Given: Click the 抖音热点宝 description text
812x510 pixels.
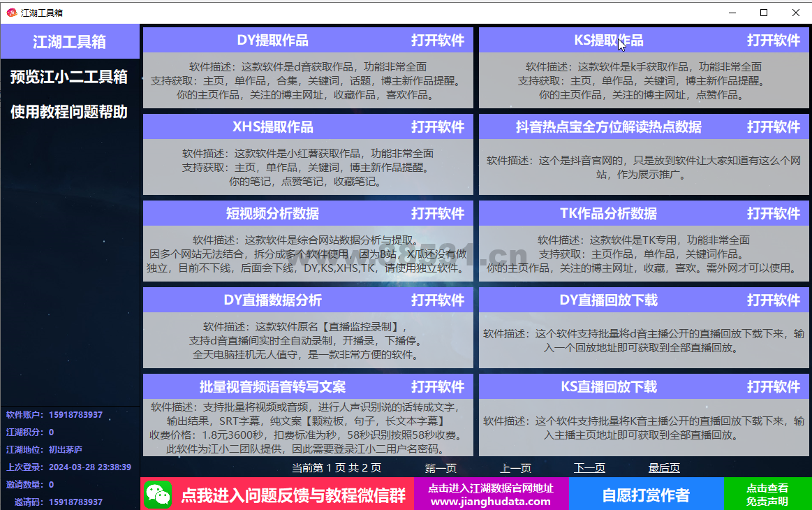Looking at the screenshot, I should tap(644, 168).
